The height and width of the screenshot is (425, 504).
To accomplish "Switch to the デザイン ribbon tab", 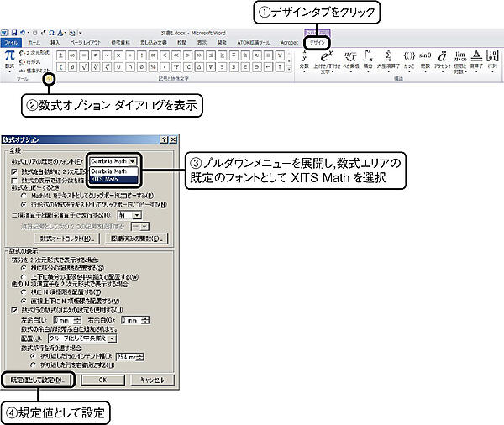I will [317, 40].
